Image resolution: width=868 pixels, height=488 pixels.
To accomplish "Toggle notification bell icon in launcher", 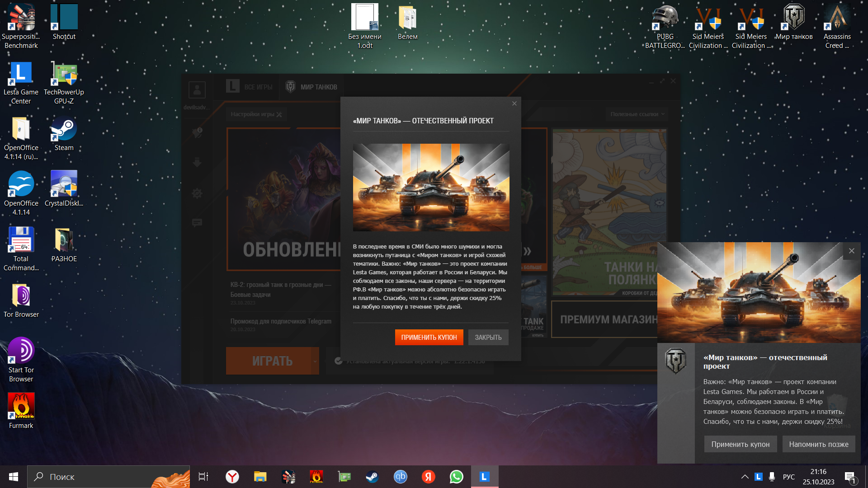I will pos(197,133).
